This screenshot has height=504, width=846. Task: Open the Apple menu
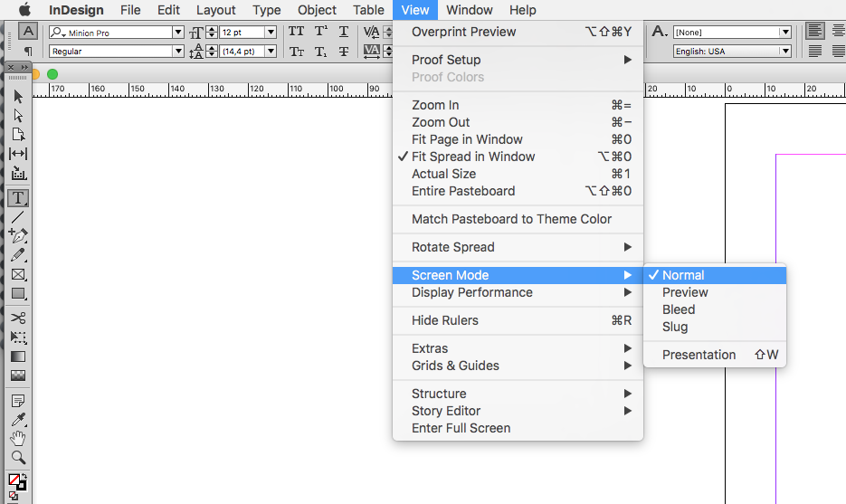(x=24, y=10)
